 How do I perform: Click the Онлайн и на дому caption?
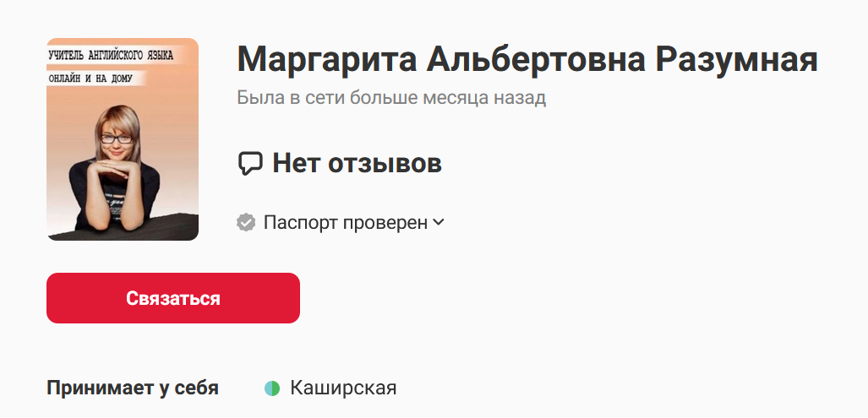90,78
